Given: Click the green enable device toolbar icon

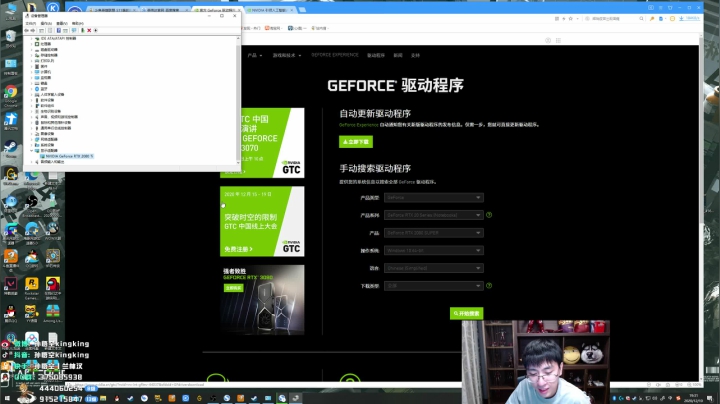Looking at the screenshot, I should point(83,30).
